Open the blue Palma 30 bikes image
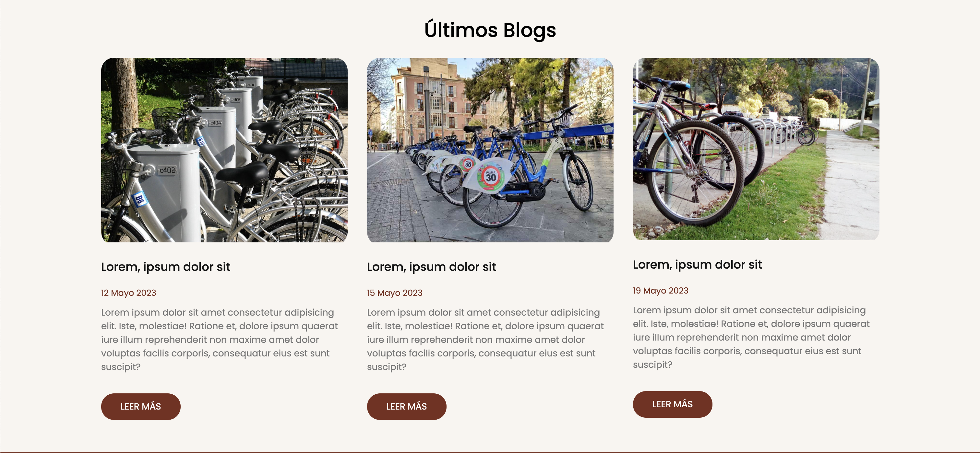 coord(490,150)
